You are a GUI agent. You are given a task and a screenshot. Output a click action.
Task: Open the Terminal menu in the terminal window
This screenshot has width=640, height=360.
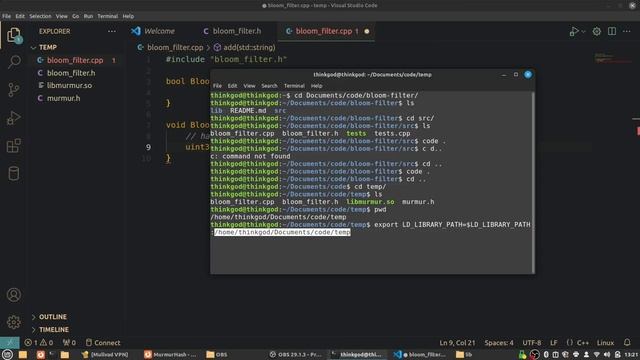click(x=294, y=86)
